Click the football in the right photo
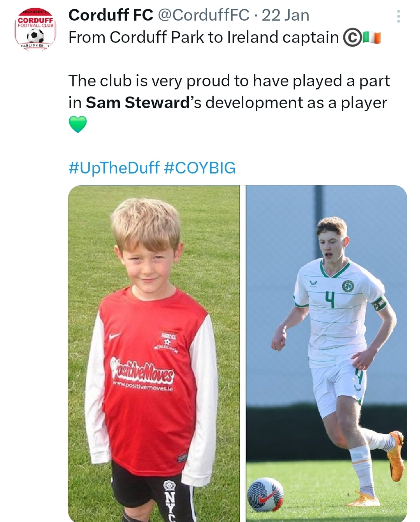Image resolution: width=420 pixels, height=522 pixels. point(265,494)
